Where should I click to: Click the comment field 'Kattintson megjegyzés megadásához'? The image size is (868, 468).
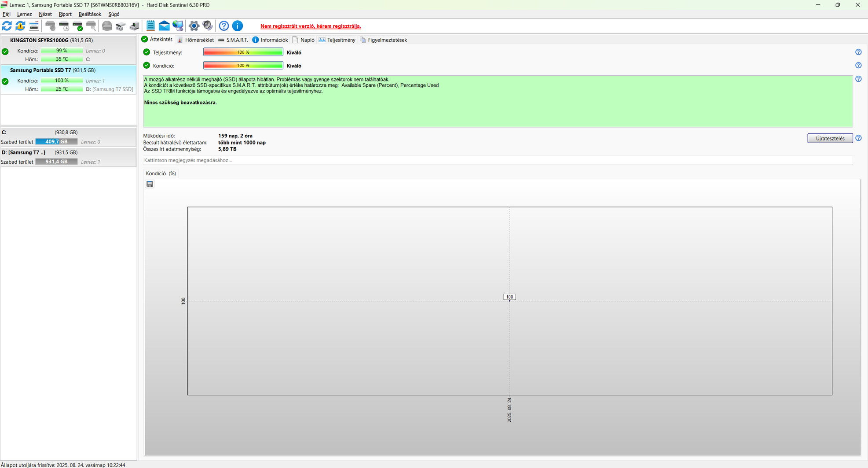pos(498,160)
